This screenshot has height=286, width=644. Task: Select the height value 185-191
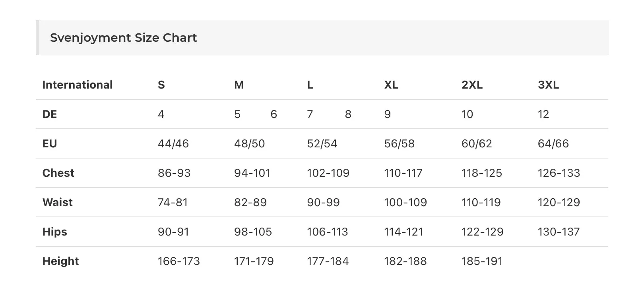coord(482,261)
